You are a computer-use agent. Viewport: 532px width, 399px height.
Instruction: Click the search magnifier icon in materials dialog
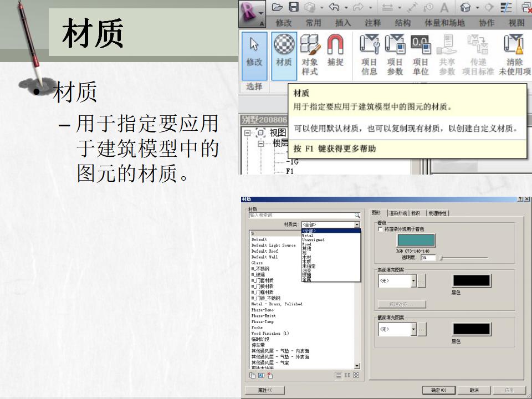point(357,215)
